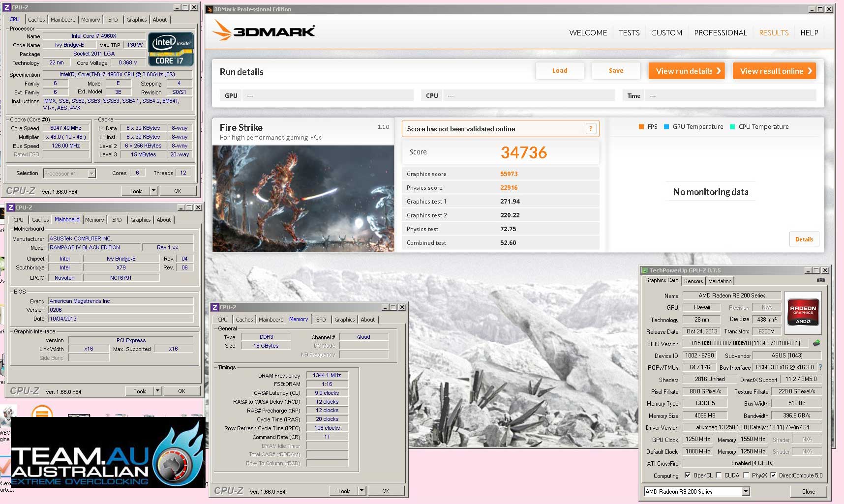This screenshot has width=844, height=504.
Task: Select the robot desktop icon at left edge
Action: (x=7, y=415)
